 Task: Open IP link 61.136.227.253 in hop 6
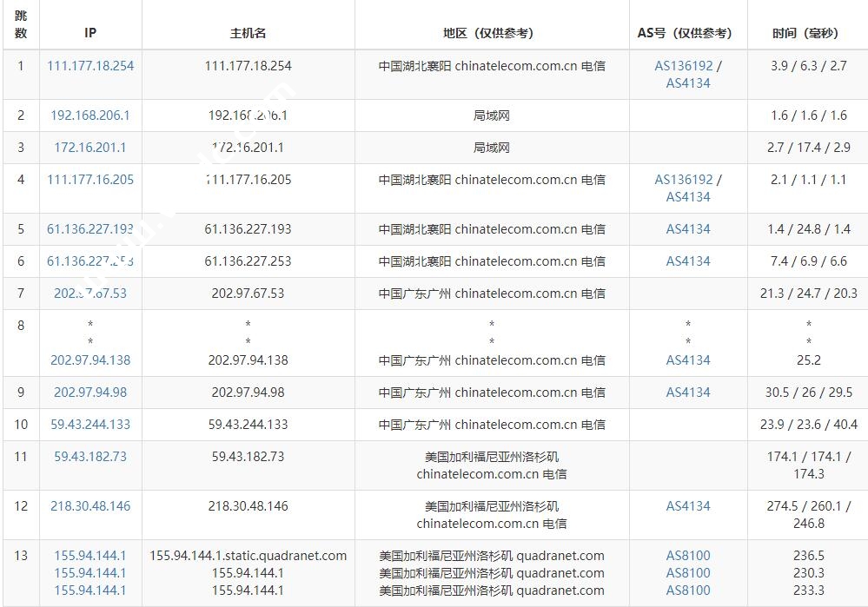(90, 261)
